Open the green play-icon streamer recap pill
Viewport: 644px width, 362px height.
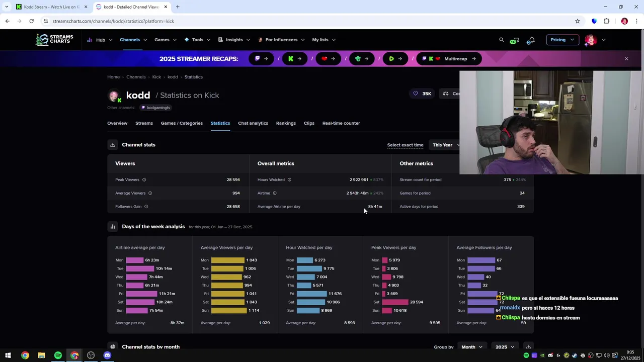tap(395, 59)
